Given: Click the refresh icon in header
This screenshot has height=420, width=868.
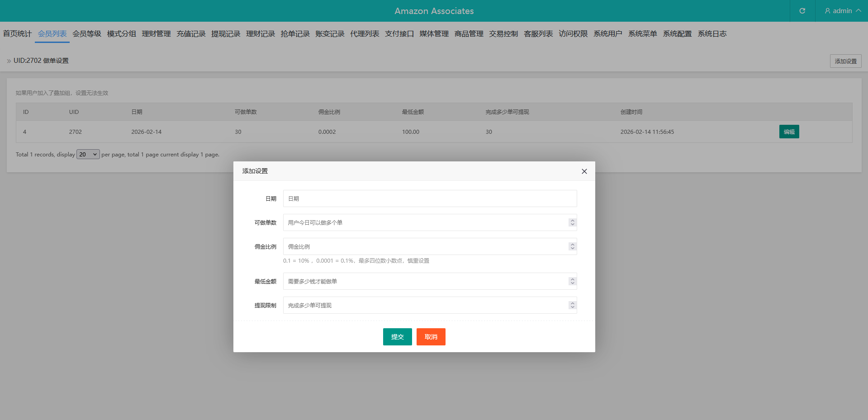Looking at the screenshot, I should click(802, 11).
